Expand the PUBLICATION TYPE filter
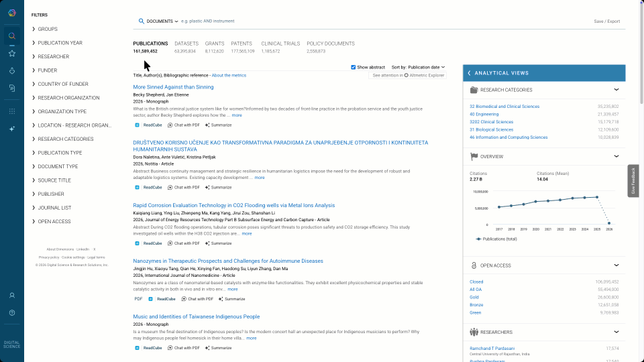The height and width of the screenshot is (362, 644). (x=57, y=153)
